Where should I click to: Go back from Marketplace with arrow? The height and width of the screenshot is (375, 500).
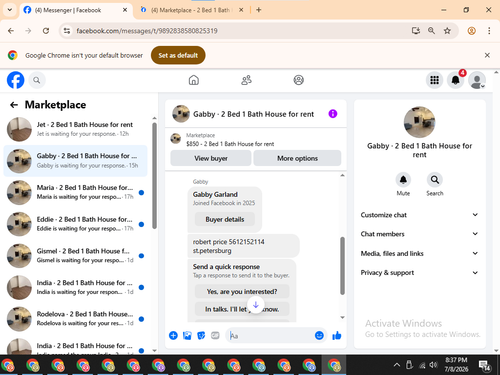(x=14, y=105)
